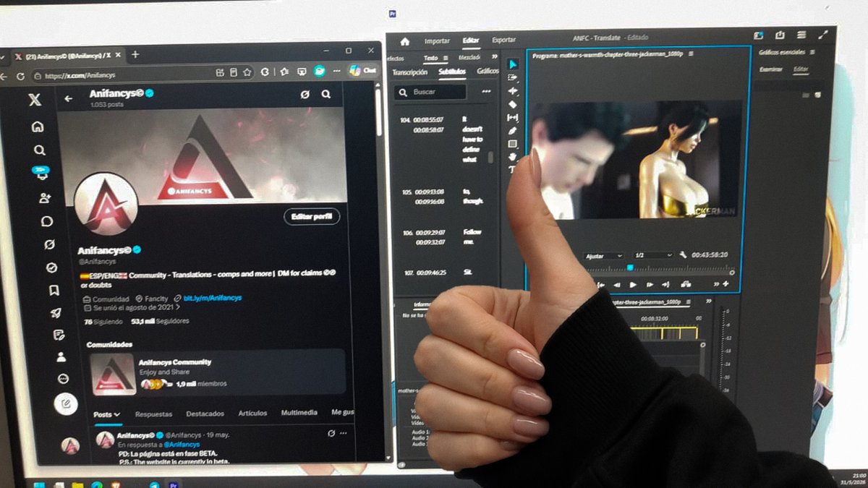The height and width of the screenshot is (488, 868).
Task: Open the Ajustar zoom level dropdown
Action: (604, 256)
